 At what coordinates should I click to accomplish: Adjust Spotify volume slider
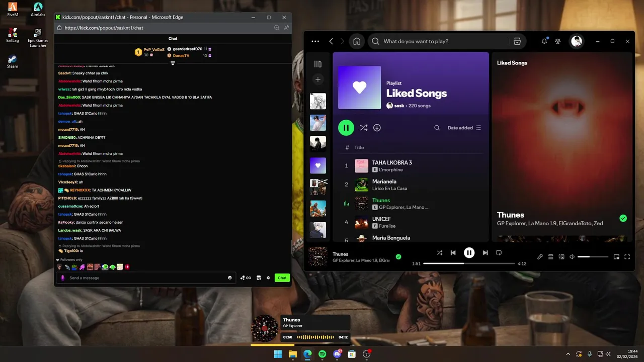(x=593, y=257)
